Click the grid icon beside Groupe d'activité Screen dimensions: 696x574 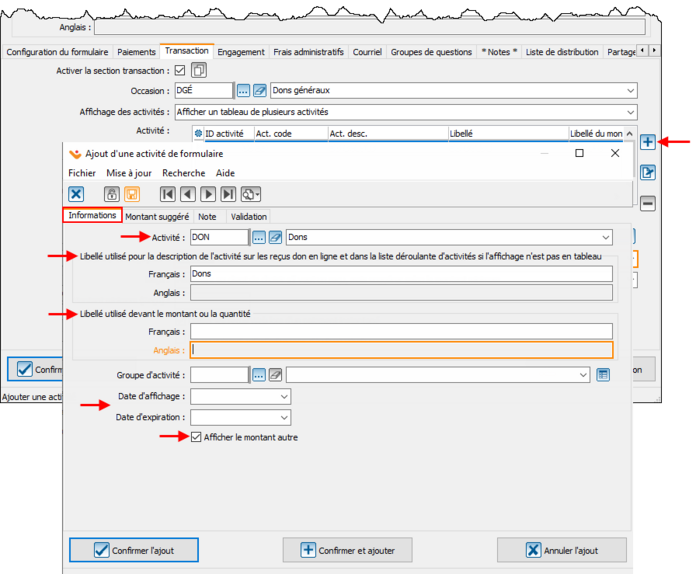coord(603,375)
